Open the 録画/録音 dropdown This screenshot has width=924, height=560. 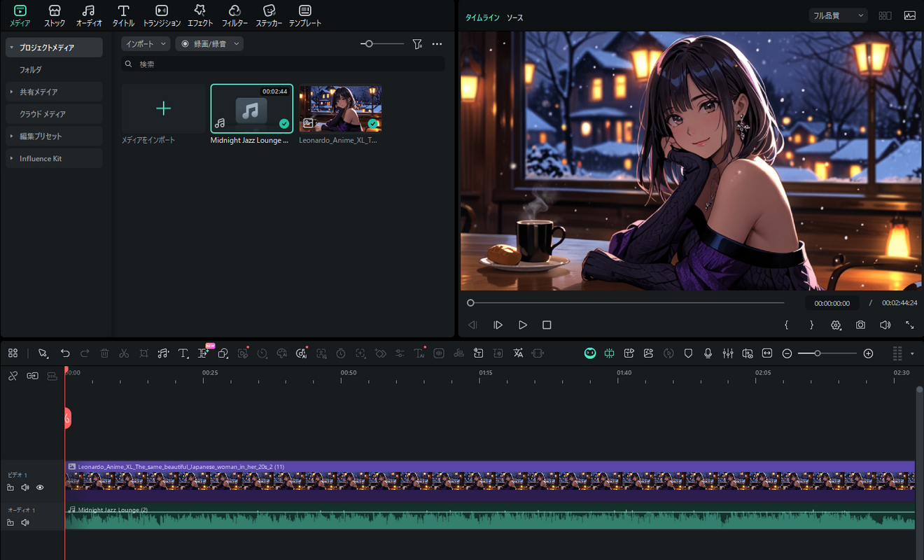(x=209, y=43)
